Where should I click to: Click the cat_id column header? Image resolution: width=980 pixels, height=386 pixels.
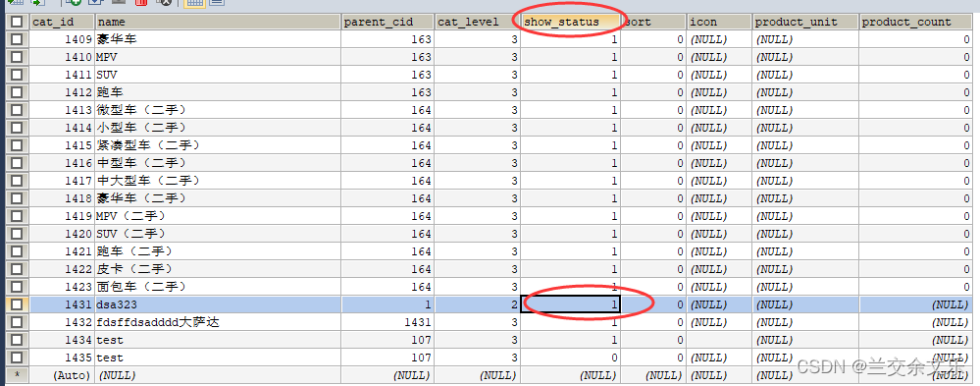(62, 22)
